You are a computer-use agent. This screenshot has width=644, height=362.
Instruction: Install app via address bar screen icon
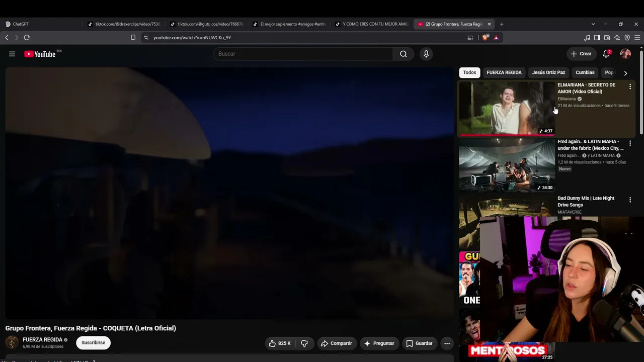pos(470,38)
